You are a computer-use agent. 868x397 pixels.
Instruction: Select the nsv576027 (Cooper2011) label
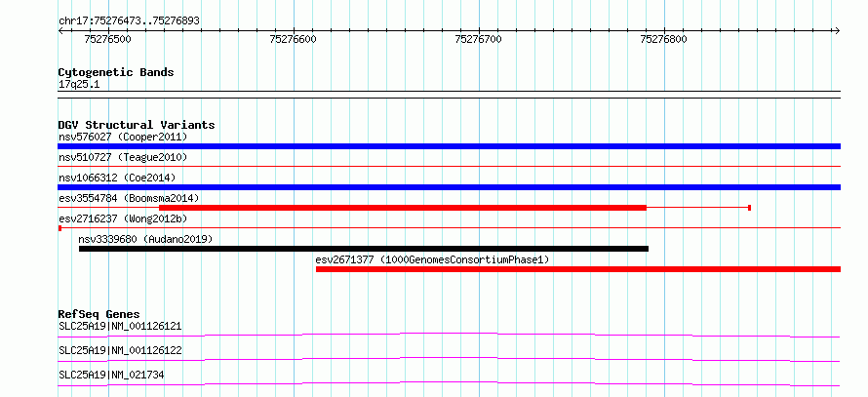123,137
